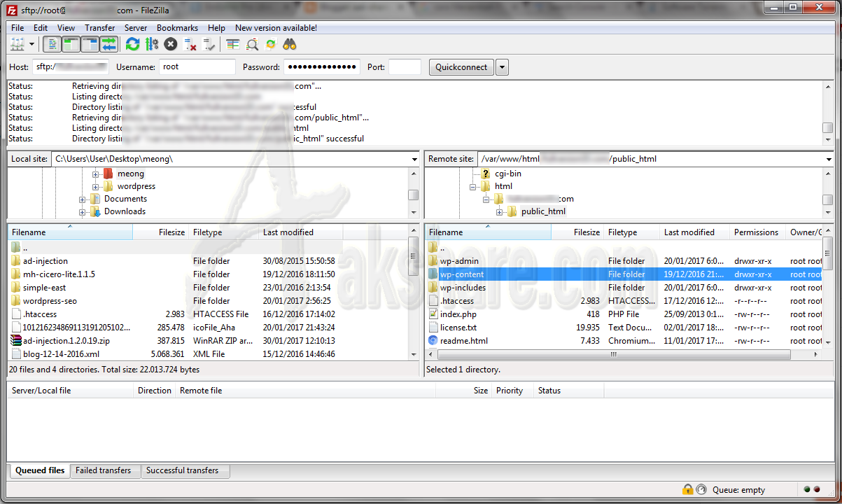The width and height of the screenshot is (842, 504).
Task: Open the Edit menu
Action: coord(41,28)
